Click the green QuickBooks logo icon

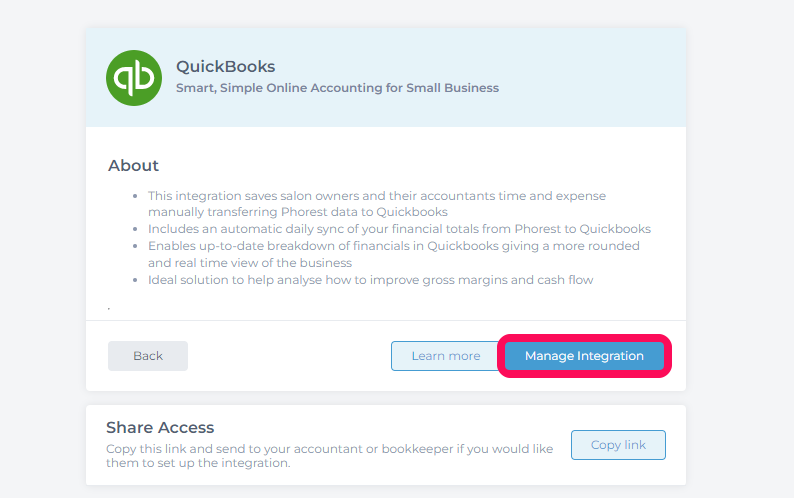pyautogui.click(x=134, y=78)
